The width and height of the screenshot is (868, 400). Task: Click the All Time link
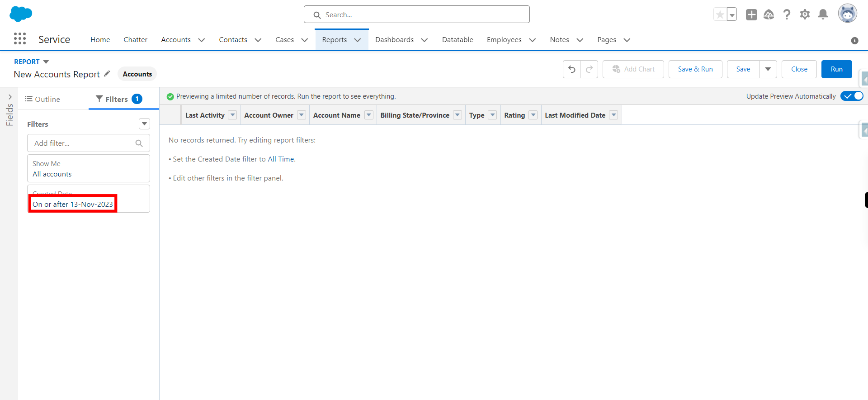[x=281, y=159]
